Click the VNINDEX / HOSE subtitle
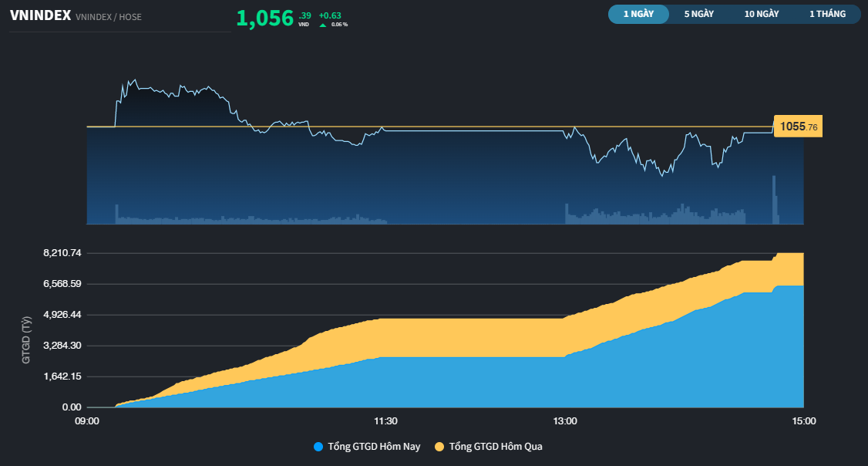 point(109,17)
